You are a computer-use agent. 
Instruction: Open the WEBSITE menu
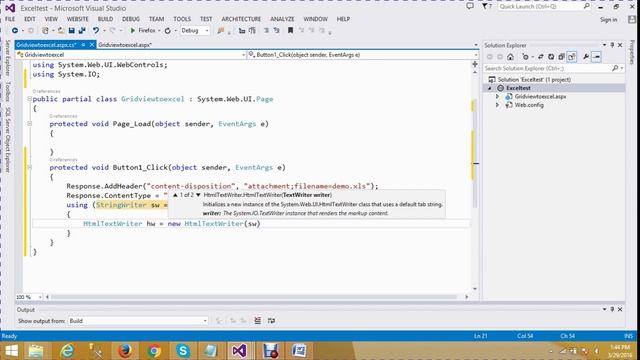pyautogui.click(x=78, y=19)
